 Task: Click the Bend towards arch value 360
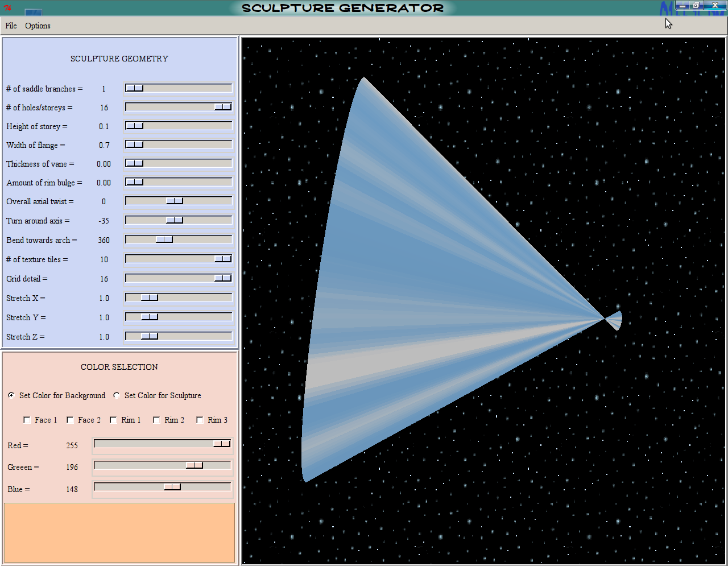(104, 240)
